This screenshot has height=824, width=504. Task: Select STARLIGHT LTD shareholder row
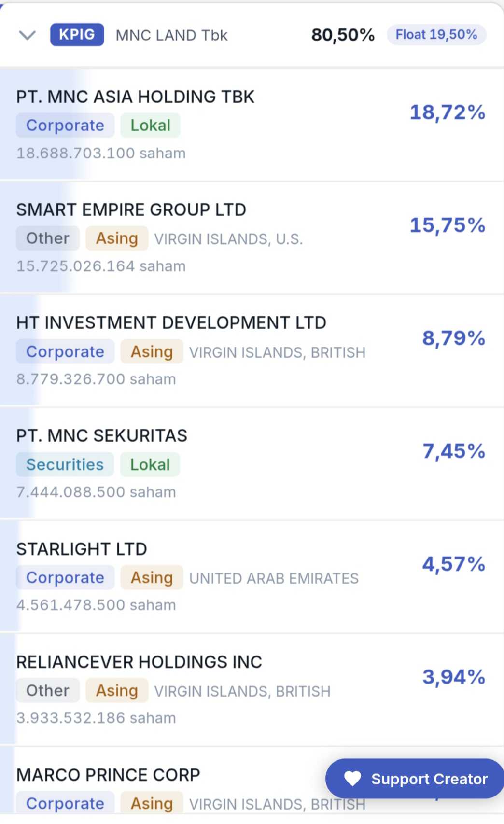pos(82,549)
